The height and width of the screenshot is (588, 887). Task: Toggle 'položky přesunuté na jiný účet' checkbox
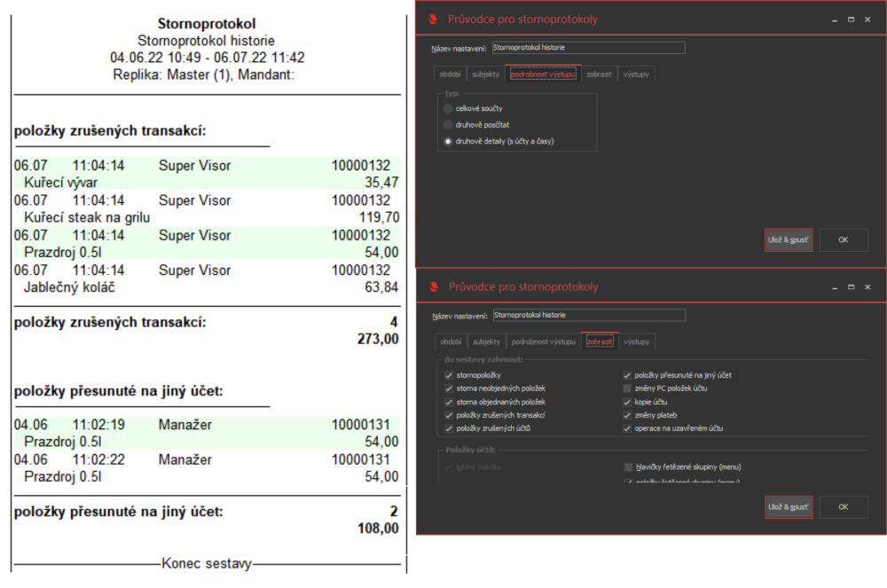click(x=627, y=375)
